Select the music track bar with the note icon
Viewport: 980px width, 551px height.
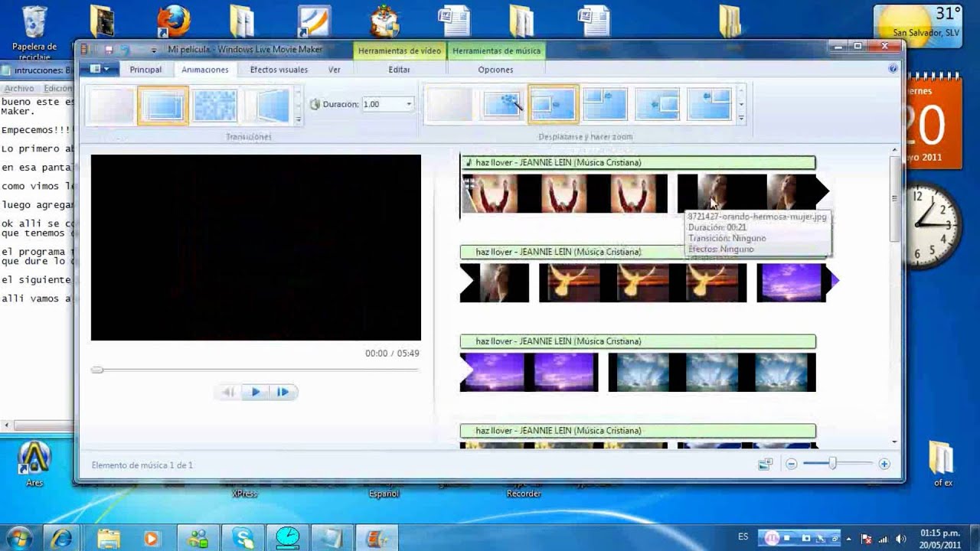coord(638,162)
